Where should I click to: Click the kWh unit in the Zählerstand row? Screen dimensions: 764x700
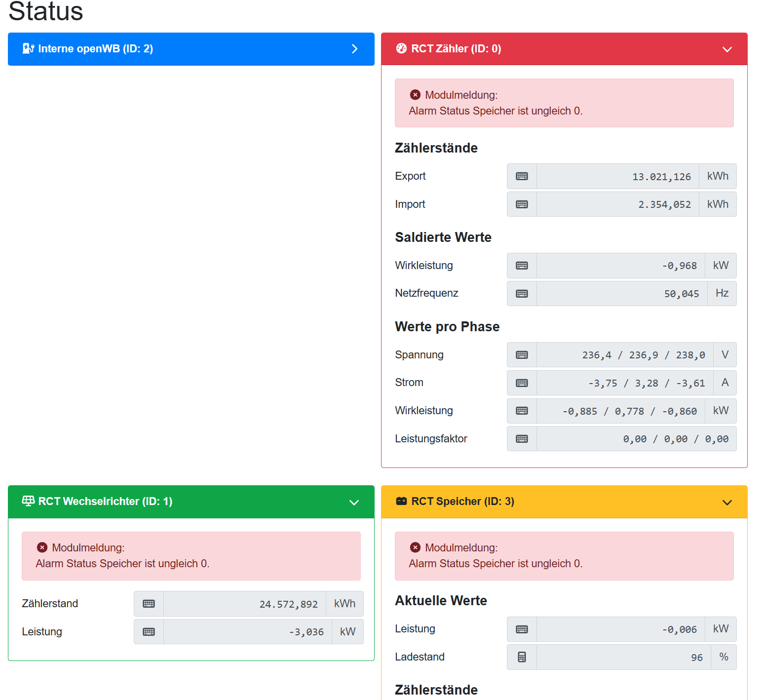click(x=344, y=604)
